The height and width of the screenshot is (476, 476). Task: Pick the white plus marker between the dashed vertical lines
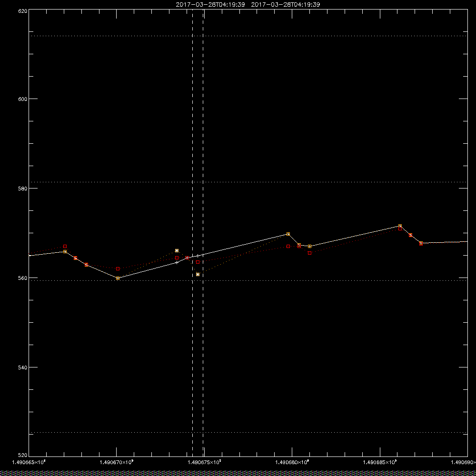(198, 256)
